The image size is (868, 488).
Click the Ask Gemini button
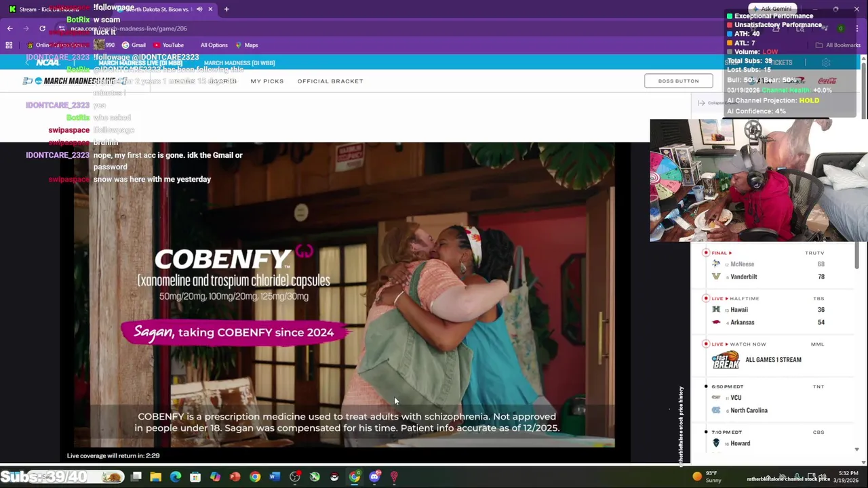(x=772, y=9)
